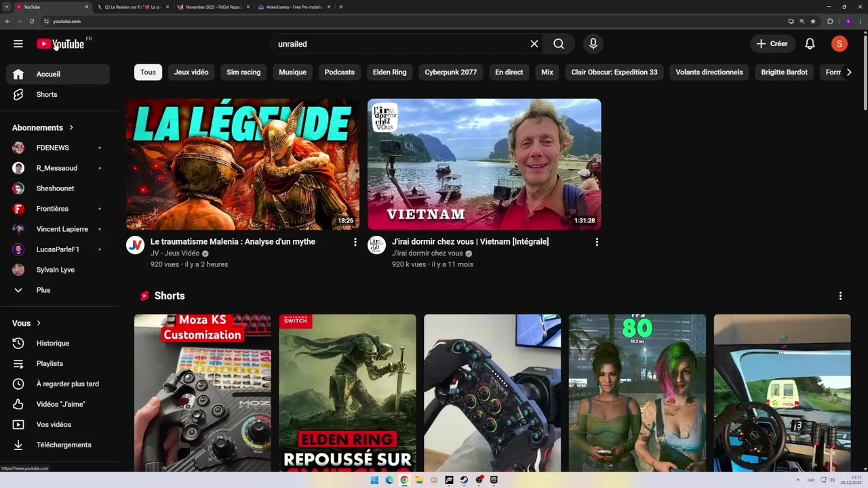This screenshot has width=868, height=488.
Task: Show more filter chips with right arrow
Action: tap(848, 72)
